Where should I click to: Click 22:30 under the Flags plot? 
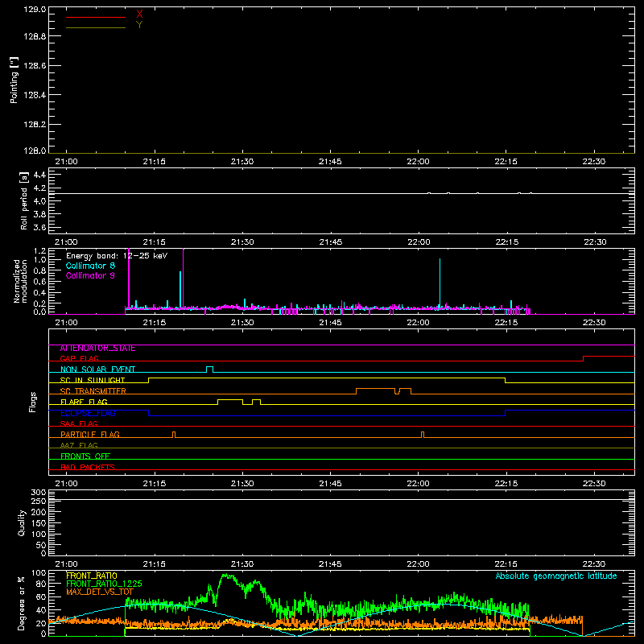pyautogui.click(x=594, y=484)
